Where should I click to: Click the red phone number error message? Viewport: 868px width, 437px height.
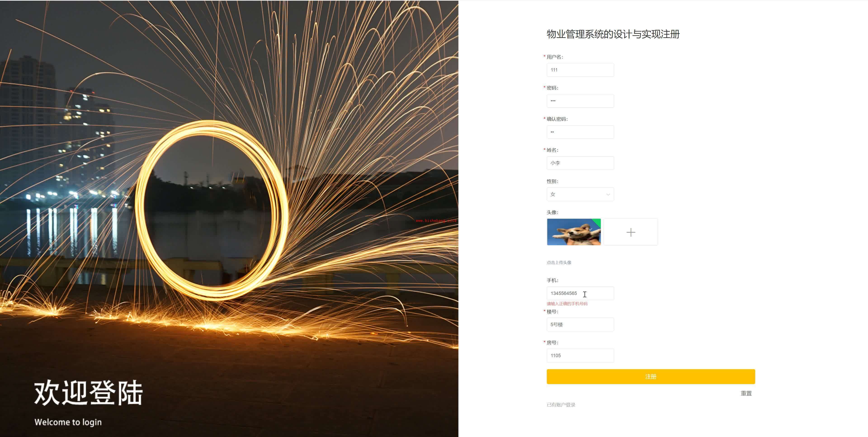[567, 304]
